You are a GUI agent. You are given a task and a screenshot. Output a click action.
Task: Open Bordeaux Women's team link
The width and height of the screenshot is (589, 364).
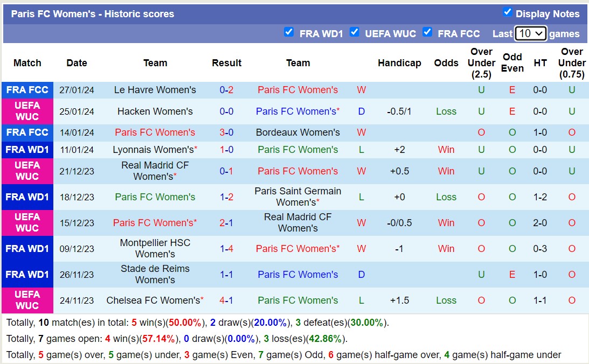pyautogui.click(x=297, y=132)
